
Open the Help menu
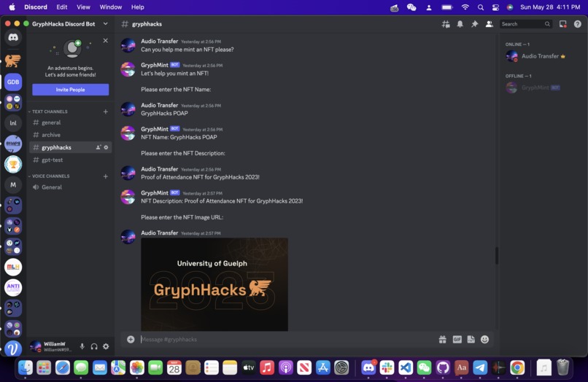(138, 7)
